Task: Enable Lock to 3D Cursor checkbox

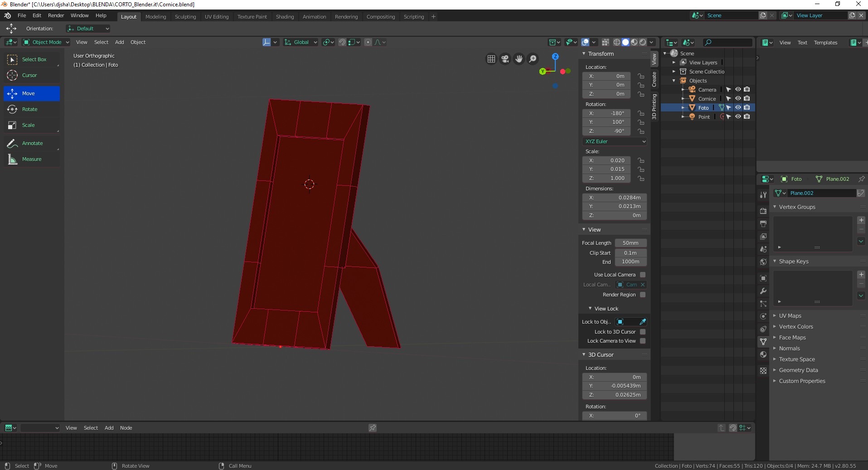Action: (643, 332)
